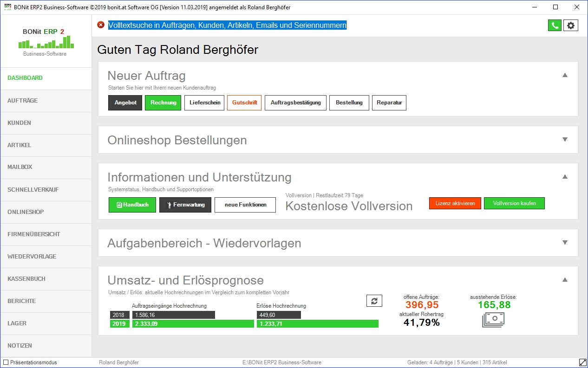This screenshot has width=588, height=368.
Task: Click the Volltextsuche search field
Action: [228, 26]
